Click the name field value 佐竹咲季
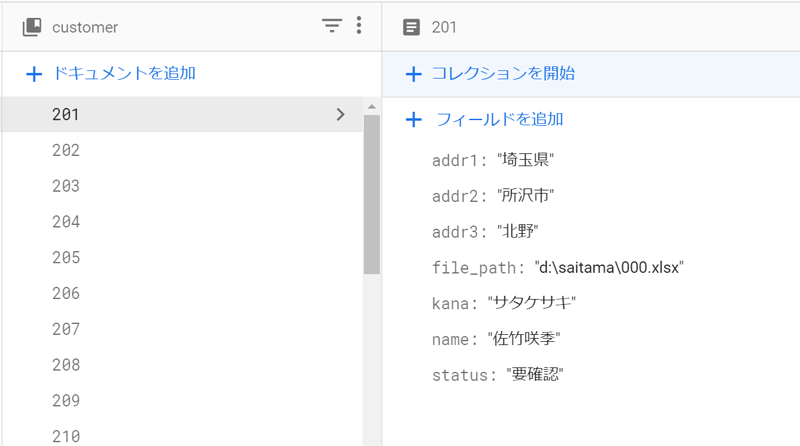Viewport: 800px width, 446px height. [x=524, y=339]
